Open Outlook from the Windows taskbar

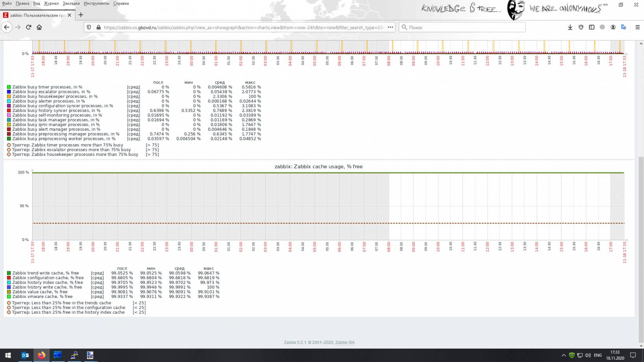(25, 355)
